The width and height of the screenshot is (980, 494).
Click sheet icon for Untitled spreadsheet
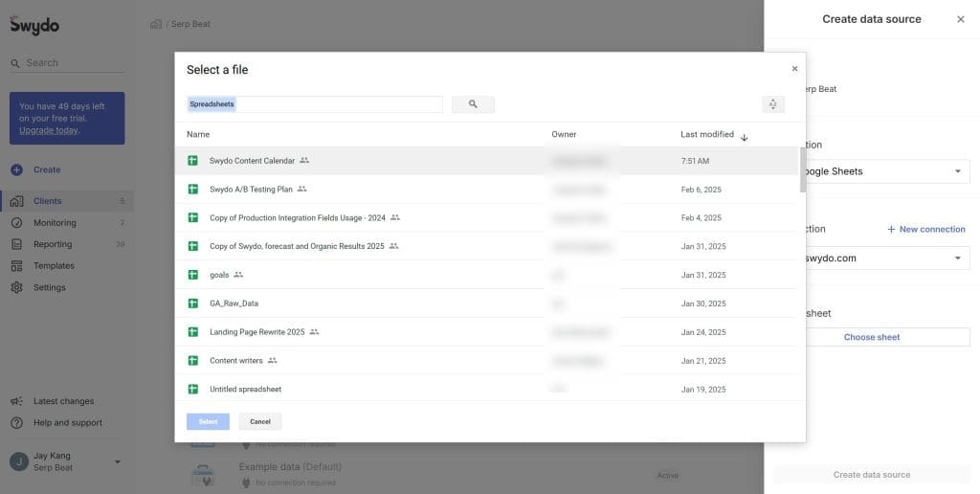click(x=193, y=389)
